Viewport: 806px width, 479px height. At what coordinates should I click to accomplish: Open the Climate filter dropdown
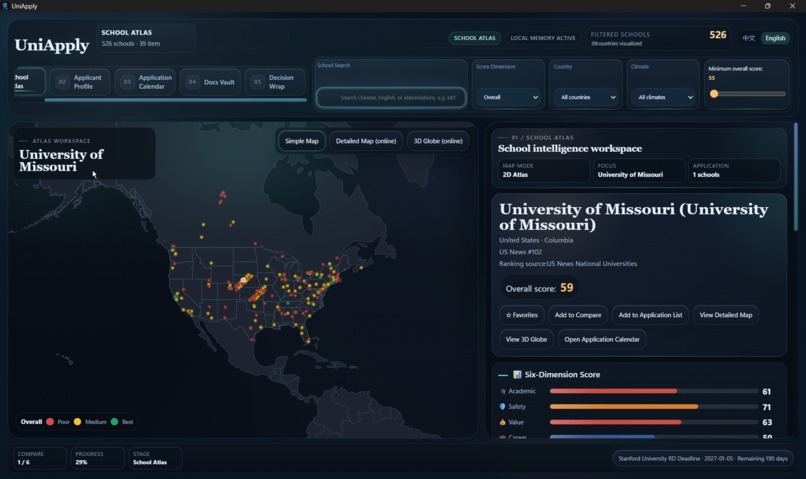pyautogui.click(x=664, y=97)
